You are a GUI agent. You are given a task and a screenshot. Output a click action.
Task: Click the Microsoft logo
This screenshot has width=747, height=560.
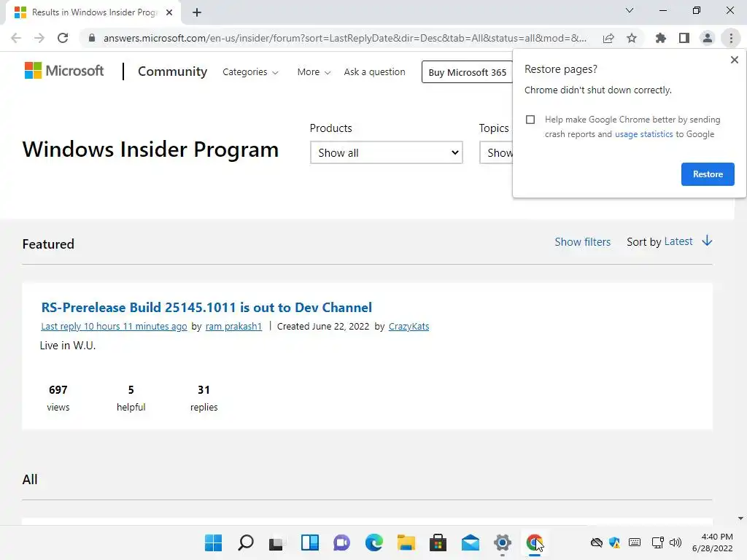point(64,71)
